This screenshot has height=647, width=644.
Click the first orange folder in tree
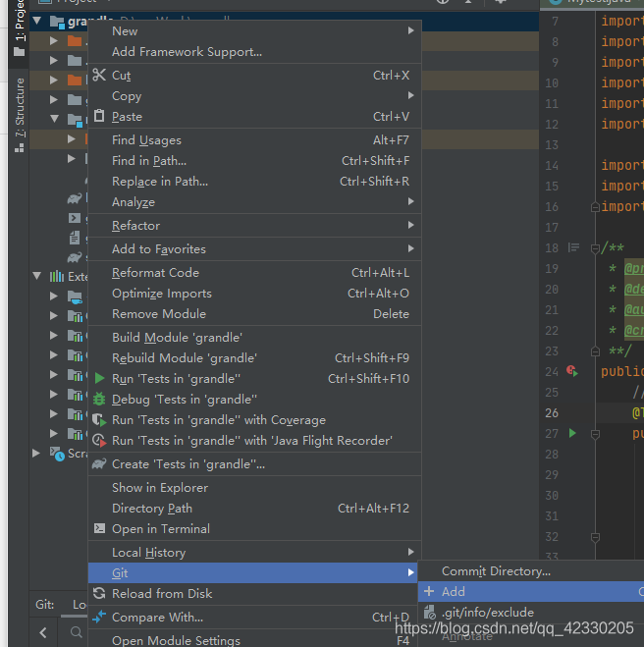pos(75,41)
